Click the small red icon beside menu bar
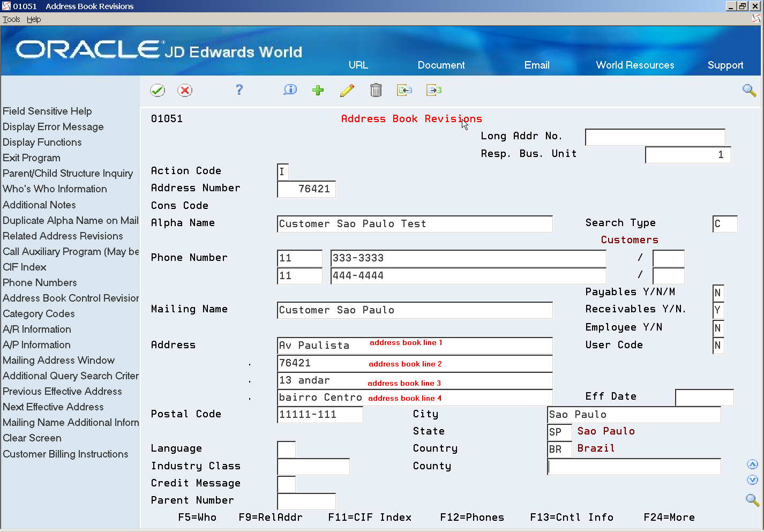The width and height of the screenshot is (764, 532). 756,19
